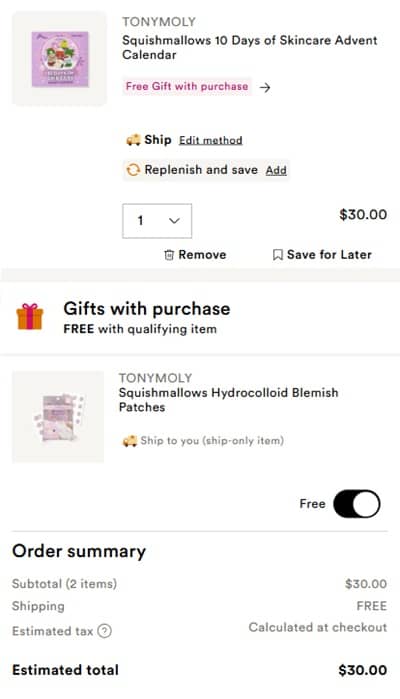
Task: Open the quantity dropdown showing 1
Action: pyautogui.click(x=157, y=221)
